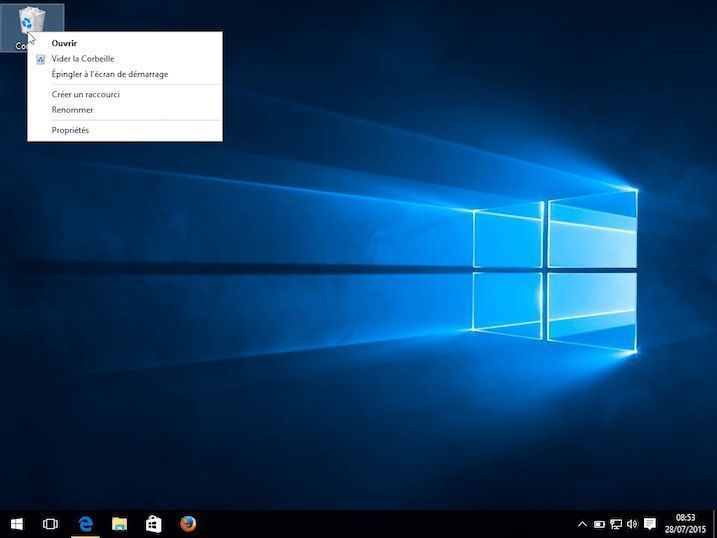Open Task View from the taskbar
The image size is (717, 538).
(x=50, y=524)
